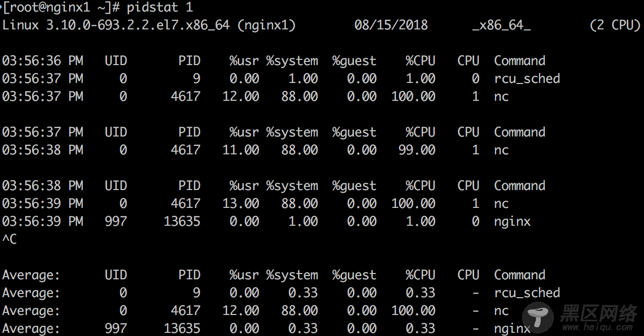Click 88.00 %system in 03:56:39 nc row

[299, 204]
